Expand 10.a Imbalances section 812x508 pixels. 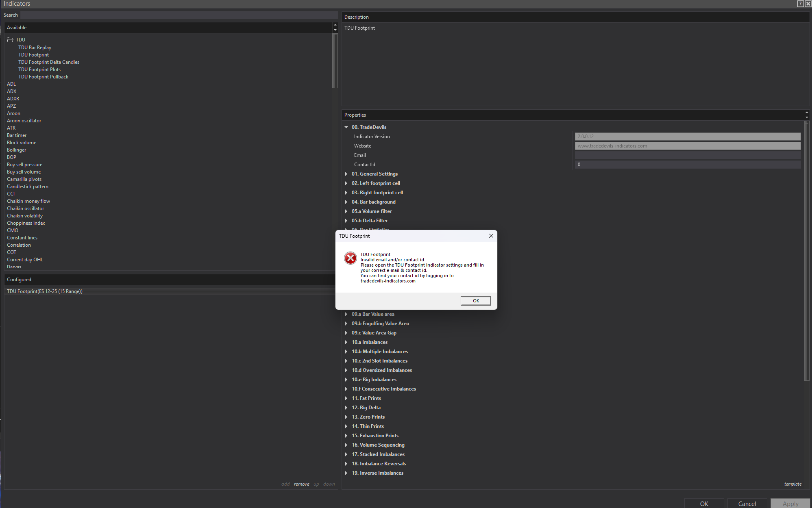click(x=346, y=342)
